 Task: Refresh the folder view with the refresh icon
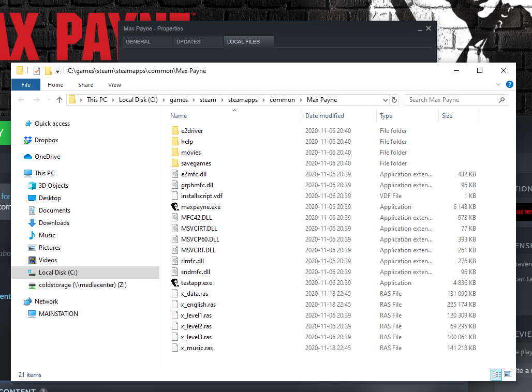coord(394,99)
